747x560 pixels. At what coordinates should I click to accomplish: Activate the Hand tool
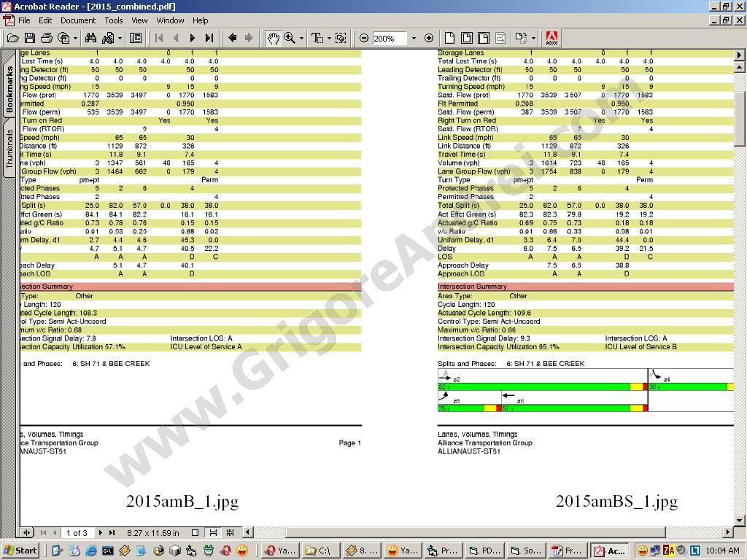(x=273, y=38)
